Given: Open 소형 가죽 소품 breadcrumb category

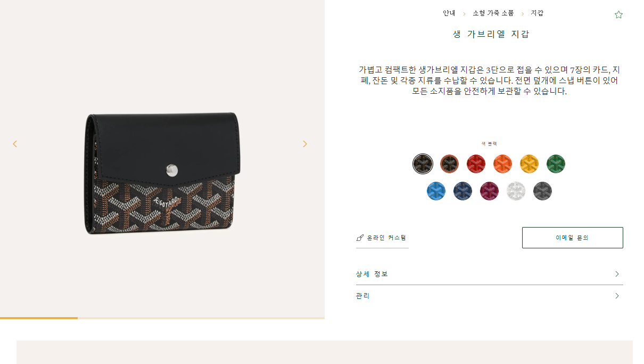Looking at the screenshot, I should pyautogui.click(x=493, y=13).
